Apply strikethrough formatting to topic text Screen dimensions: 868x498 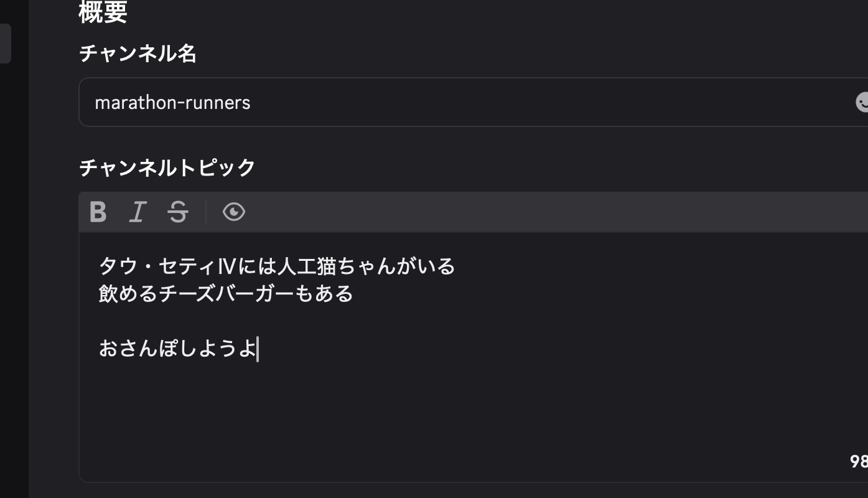click(x=178, y=212)
